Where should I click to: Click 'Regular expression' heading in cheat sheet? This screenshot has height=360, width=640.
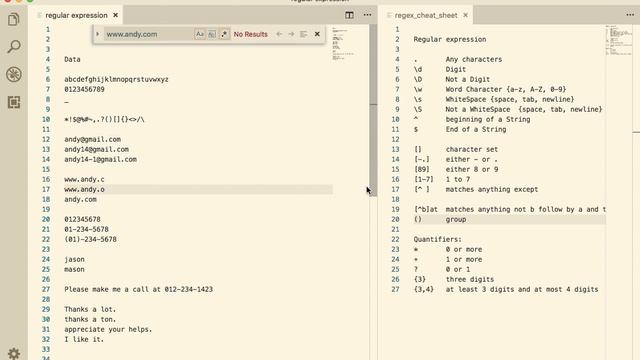450,39
